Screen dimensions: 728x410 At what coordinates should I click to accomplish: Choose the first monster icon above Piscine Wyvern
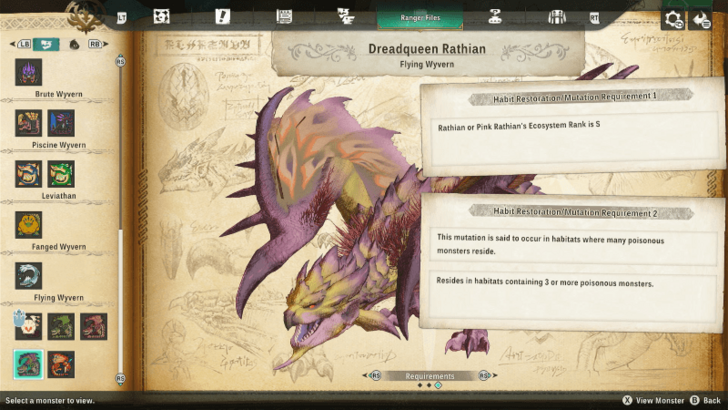tap(29, 123)
